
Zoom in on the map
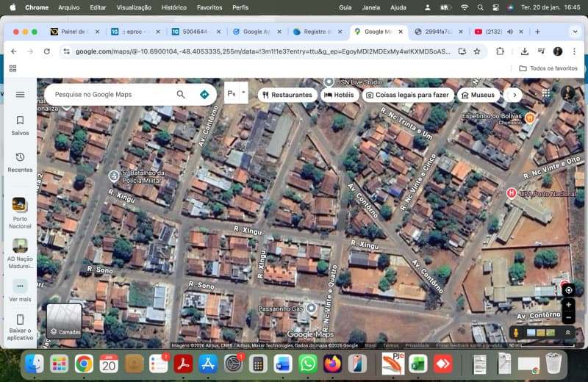click(568, 305)
